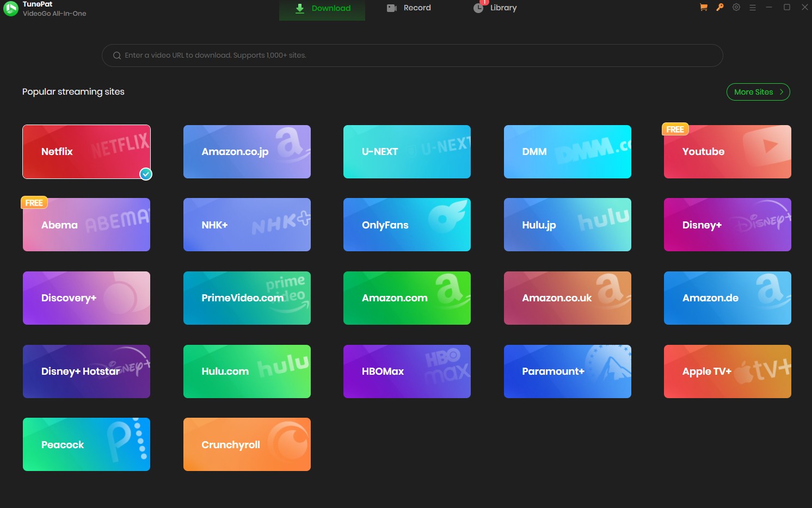Click the clock icon next to Library
The height and width of the screenshot is (508, 812).
tap(478, 8)
